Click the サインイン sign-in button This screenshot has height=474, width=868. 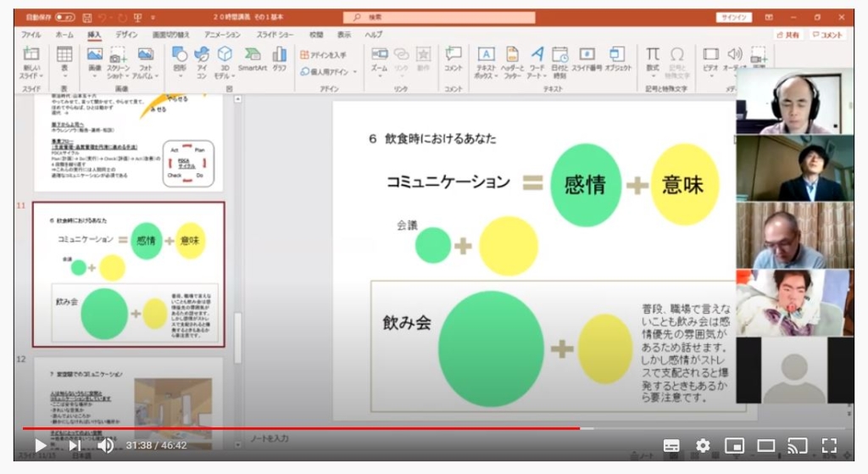734,18
